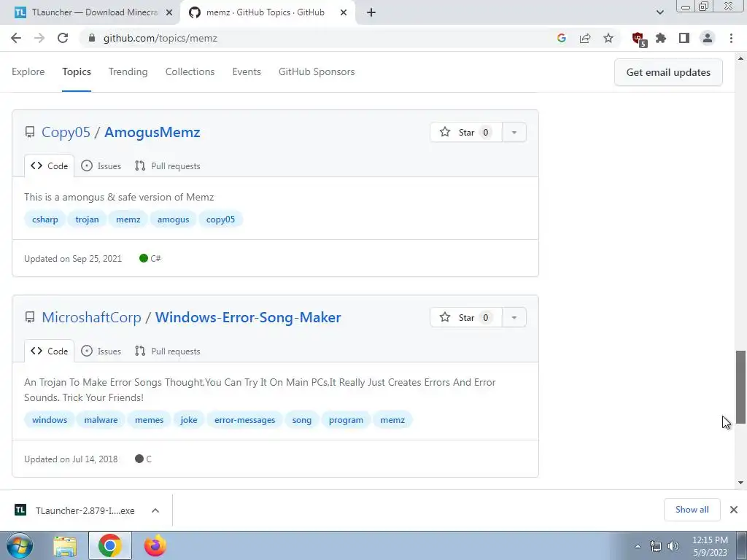
Task: Click the csharp topic tag
Action: (44, 219)
